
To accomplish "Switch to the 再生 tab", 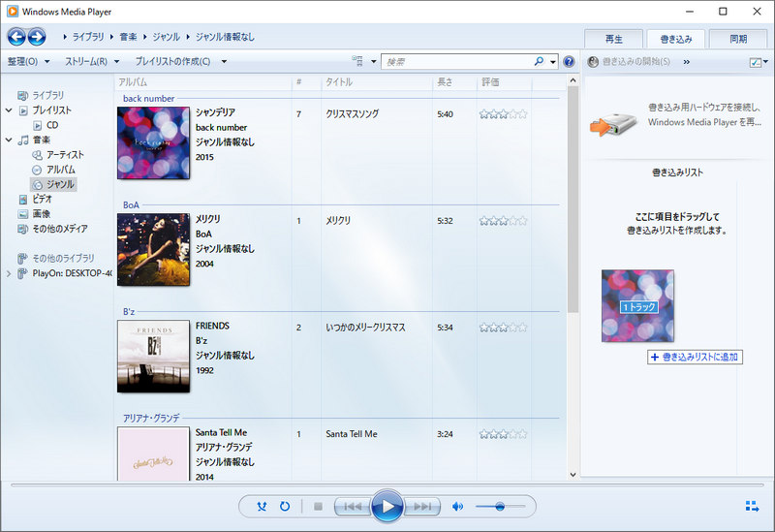I will [613, 39].
